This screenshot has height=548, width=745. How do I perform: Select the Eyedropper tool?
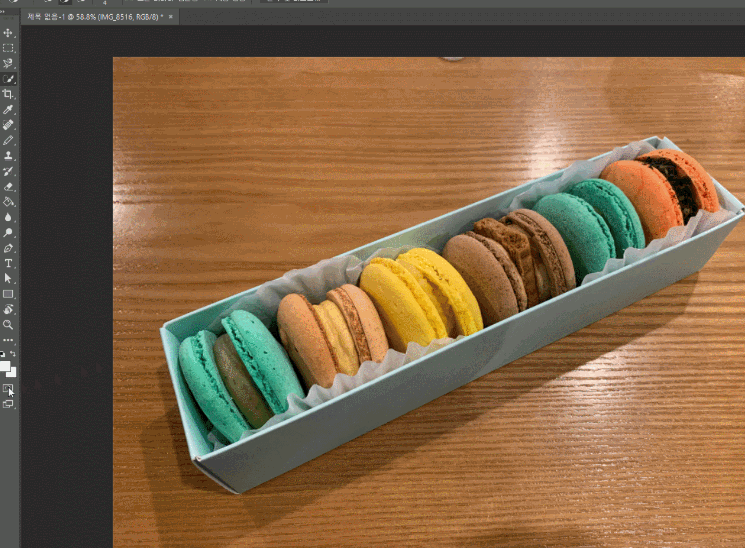[8, 110]
